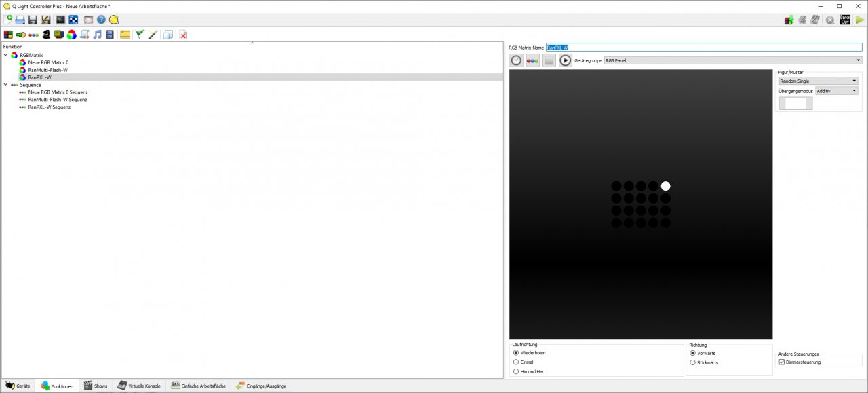Toggle fullscreen mode icon
The height and width of the screenshot is (393, 868).
coord(88,20)
